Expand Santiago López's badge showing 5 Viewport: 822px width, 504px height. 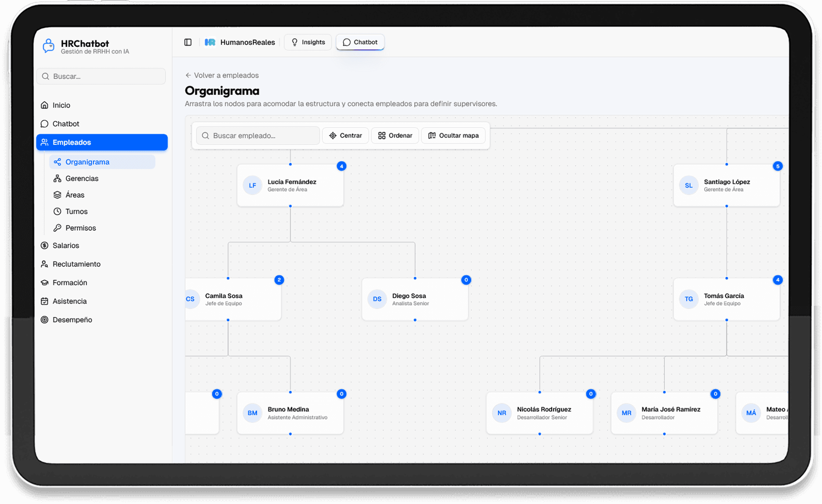pos(777,166)
